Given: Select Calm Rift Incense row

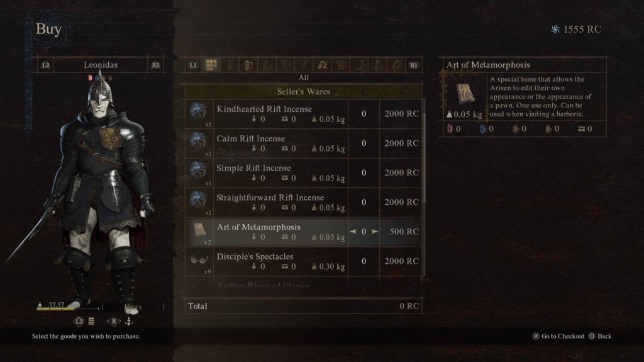Looking at the screenshot, I should pos(303,143).
